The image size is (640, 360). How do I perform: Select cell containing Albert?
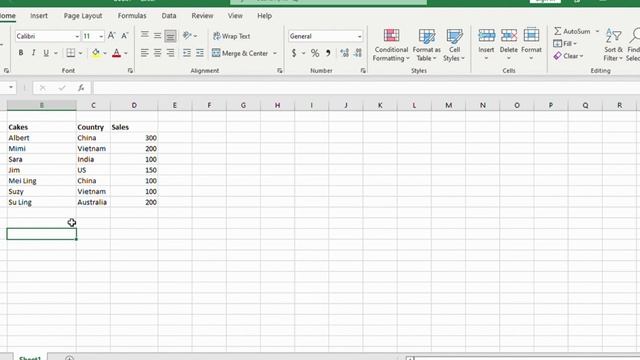[x=42, y=138]
